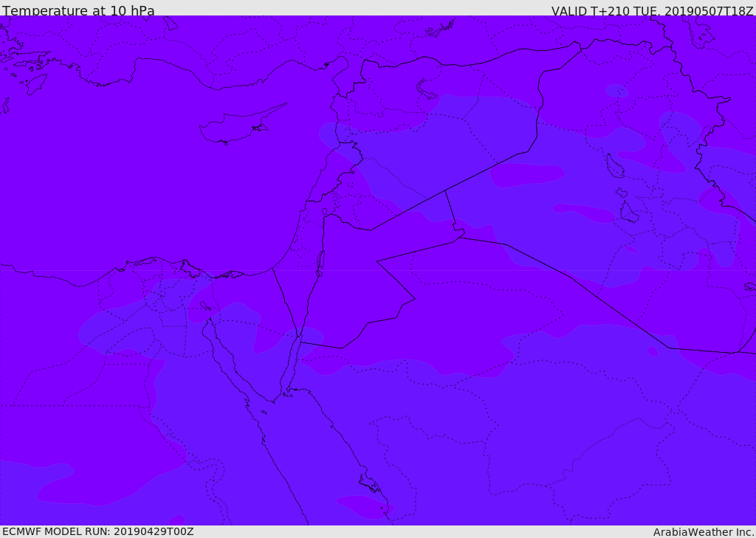
Task: Click Lake Tharthar in central Iraq
Action: (x=614, y=165)
